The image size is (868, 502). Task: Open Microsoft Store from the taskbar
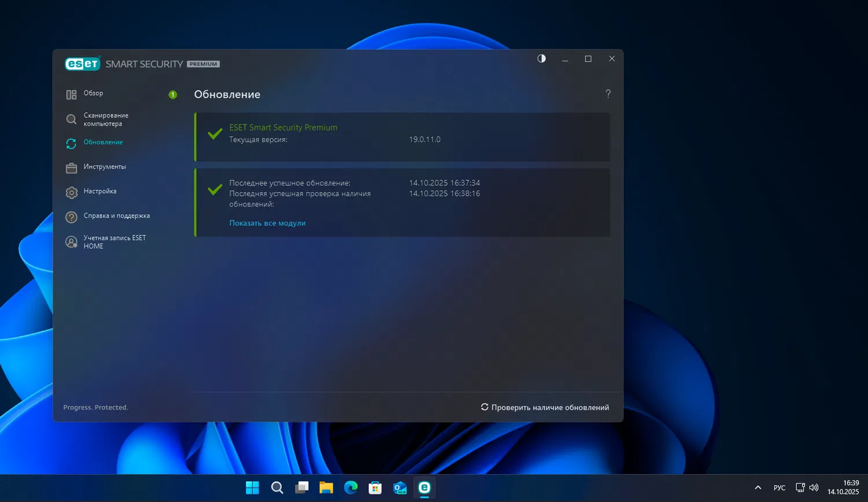(375, 488)
